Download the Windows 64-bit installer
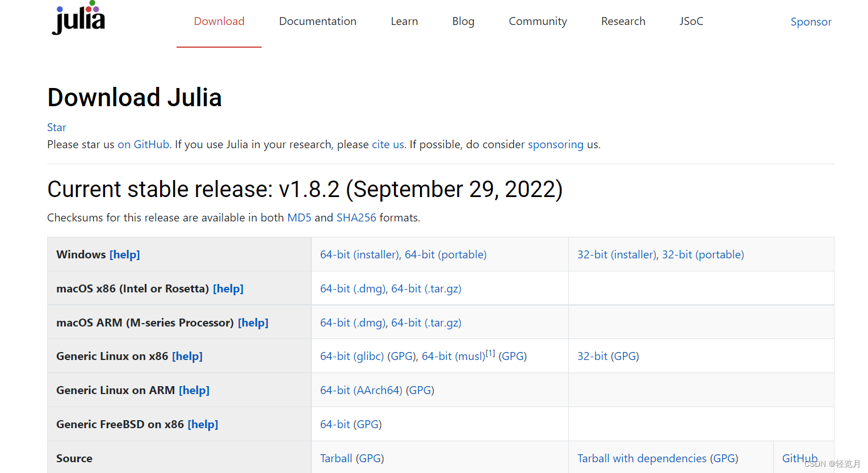Screen dimensions: 868x473 click(x=359, y=254)
